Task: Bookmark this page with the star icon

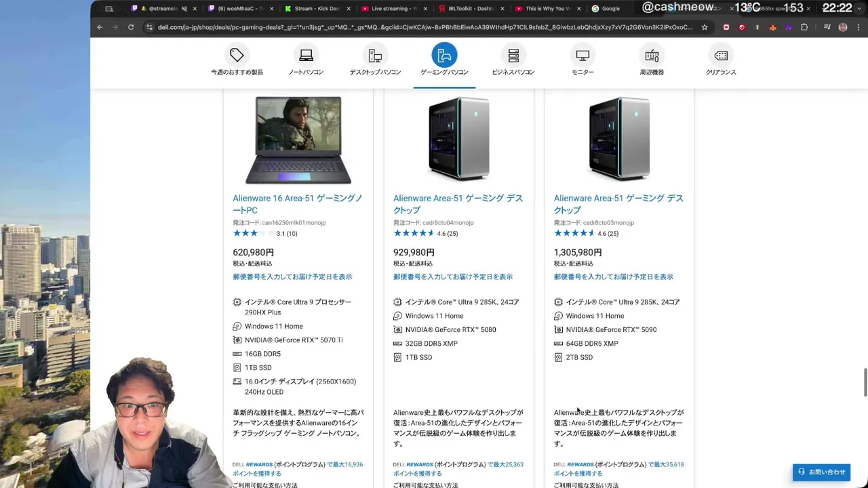Action: click(705, 27)
